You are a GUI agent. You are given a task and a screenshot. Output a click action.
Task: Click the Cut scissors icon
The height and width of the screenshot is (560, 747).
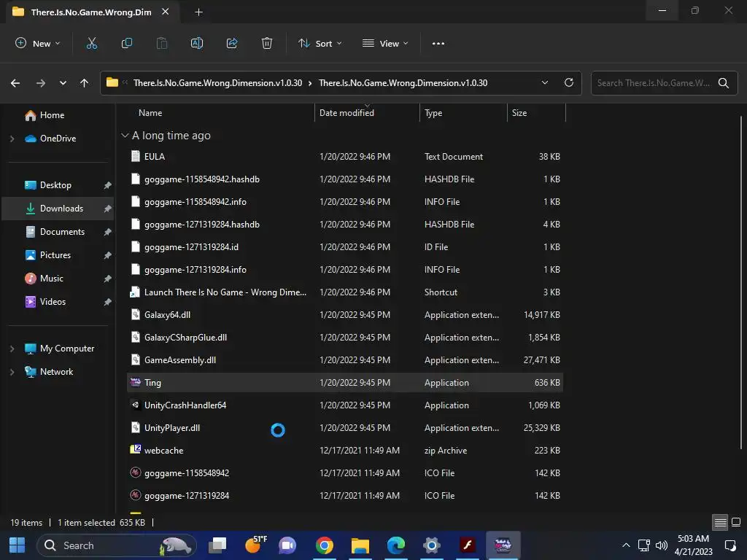[x=91, y=43]
